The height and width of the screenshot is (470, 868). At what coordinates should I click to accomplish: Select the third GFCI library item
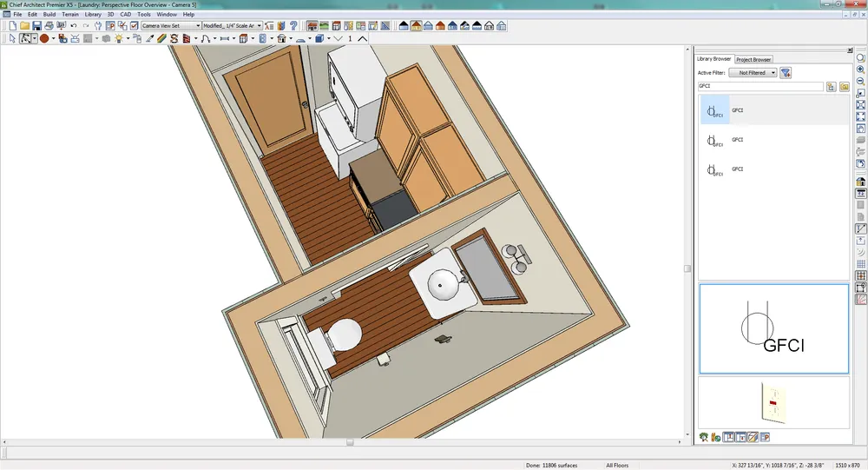(x=773, y=169)
